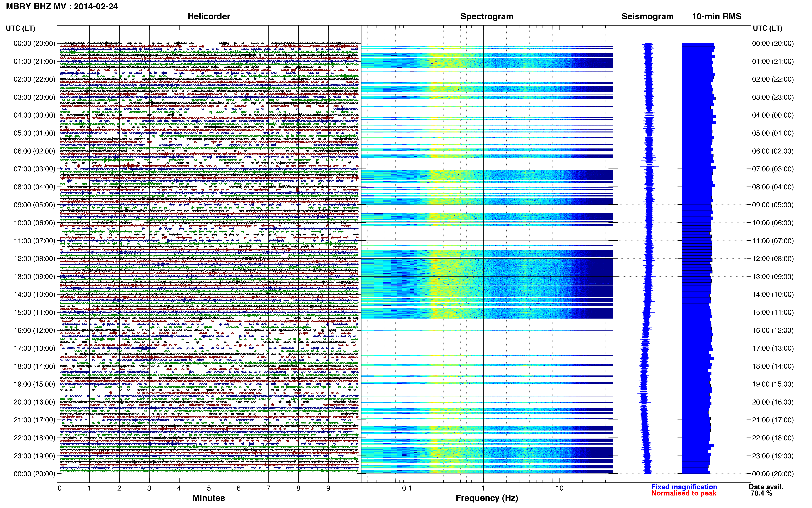The image size is (812, 508).
Task: Click the left-axis 15:00 (11:00) label
Action: (34, 312)
